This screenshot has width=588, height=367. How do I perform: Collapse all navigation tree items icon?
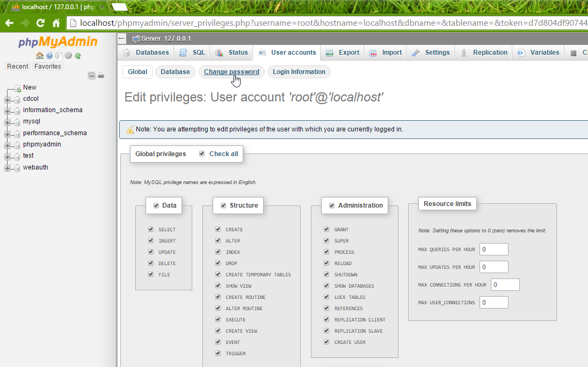tap(92, 76)
